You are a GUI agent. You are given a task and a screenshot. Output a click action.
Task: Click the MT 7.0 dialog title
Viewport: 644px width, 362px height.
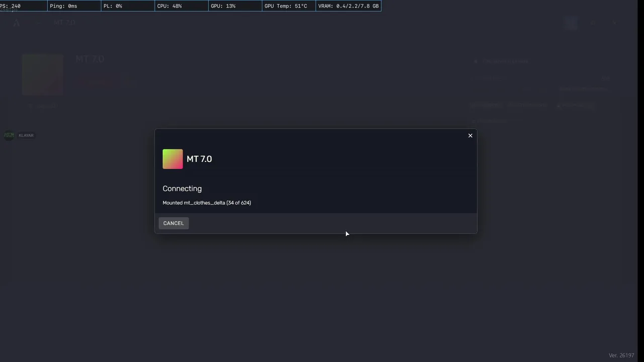199,159
